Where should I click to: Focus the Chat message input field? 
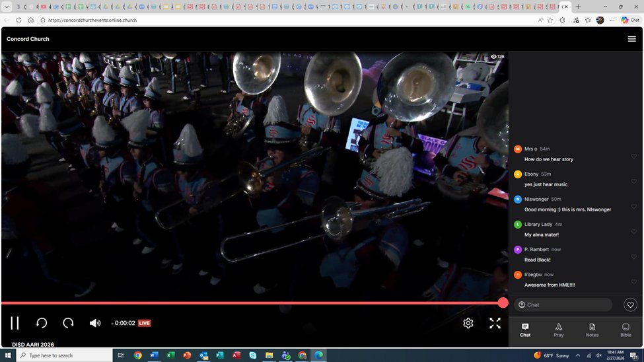click(563, 305)
